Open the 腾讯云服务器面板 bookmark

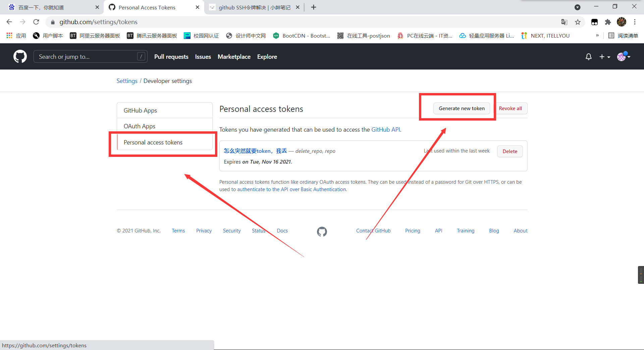tap(152, 36)
